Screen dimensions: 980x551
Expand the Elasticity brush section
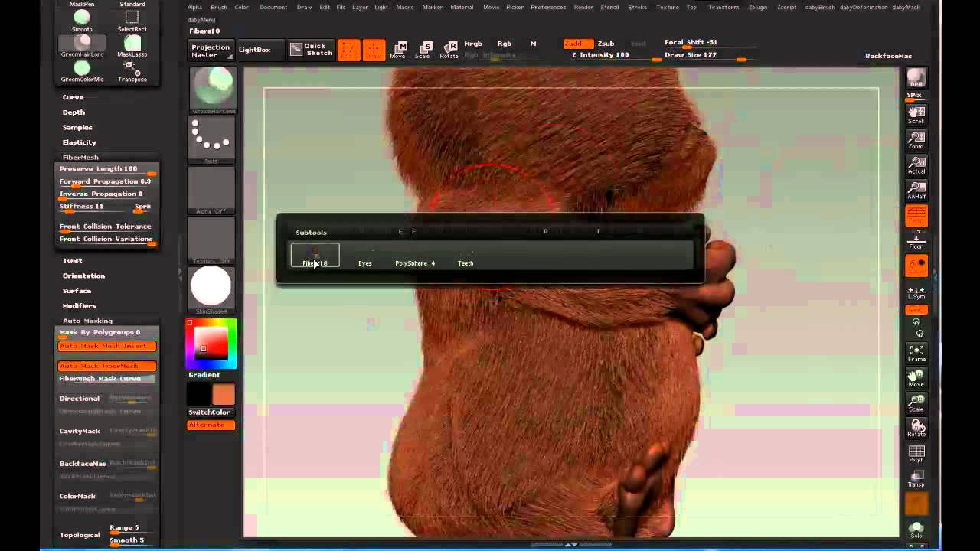(x=80, y=142)
